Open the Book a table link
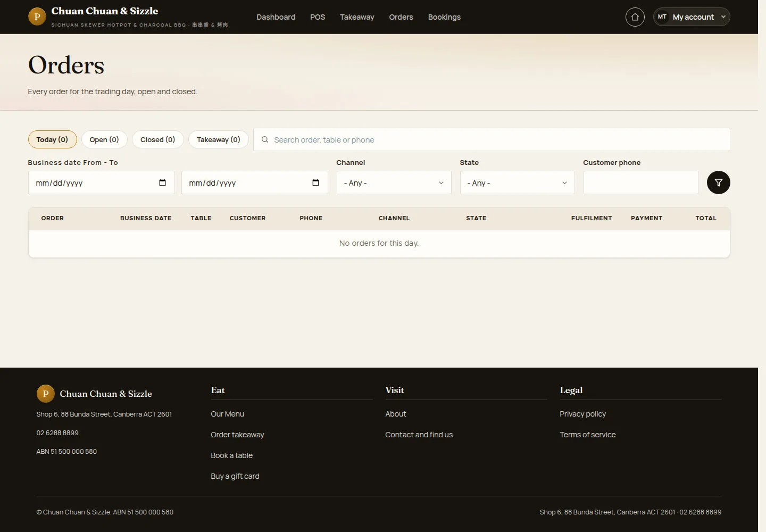 231,455
